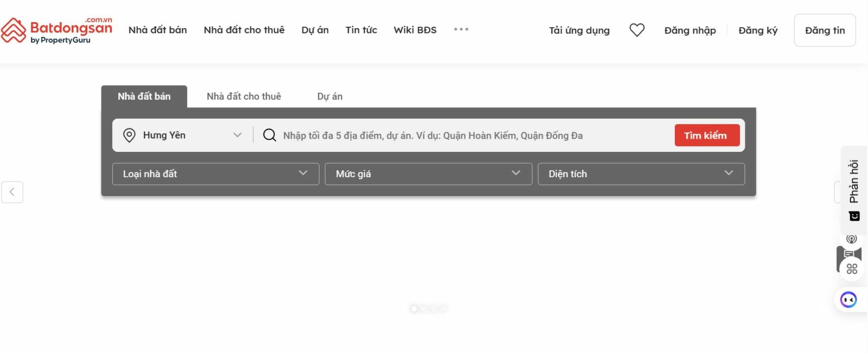Open the Batdongsan logo homepage
The height and width of the screenshot is (354, 868).
click(56, 30)
